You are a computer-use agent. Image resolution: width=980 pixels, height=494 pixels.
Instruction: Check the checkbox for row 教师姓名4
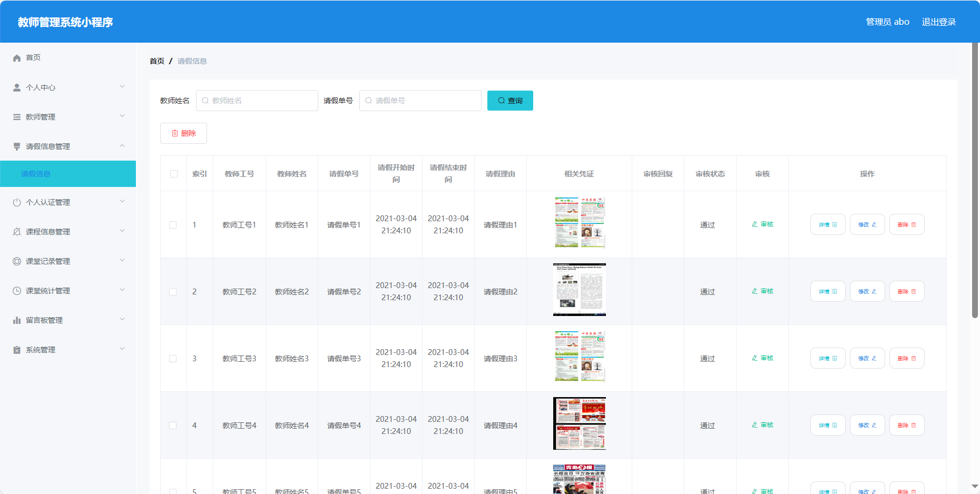(173, 426)
